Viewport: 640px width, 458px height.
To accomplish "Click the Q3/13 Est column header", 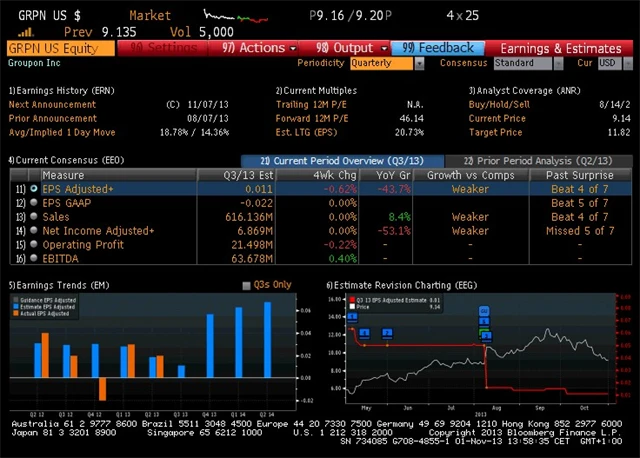I will click(x=237, y=175).
